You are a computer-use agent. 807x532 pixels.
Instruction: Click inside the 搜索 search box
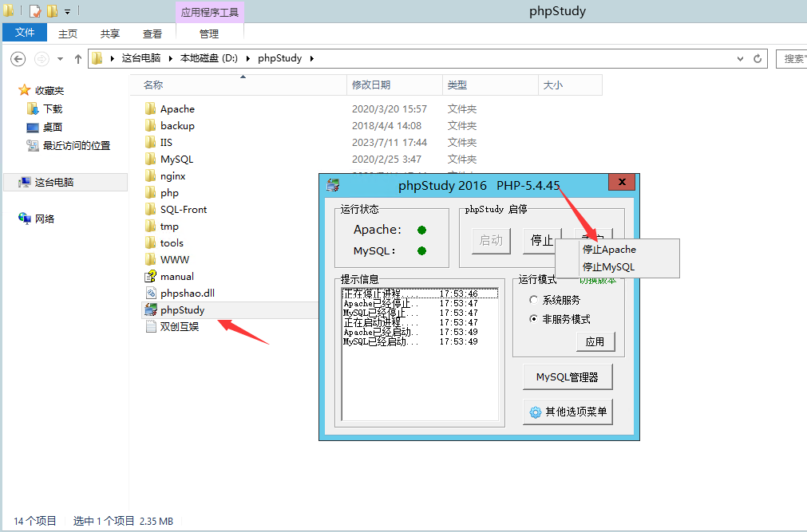[793, 58]
